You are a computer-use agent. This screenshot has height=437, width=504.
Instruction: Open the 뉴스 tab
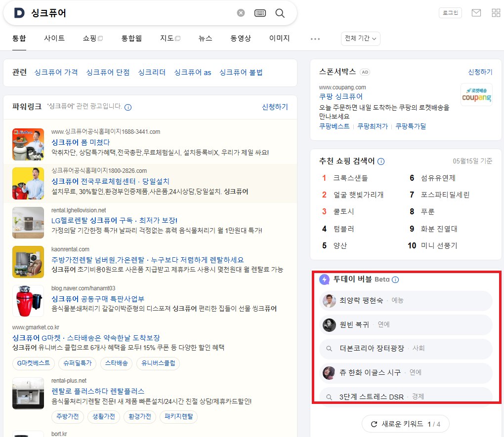[x=206, y=38]
